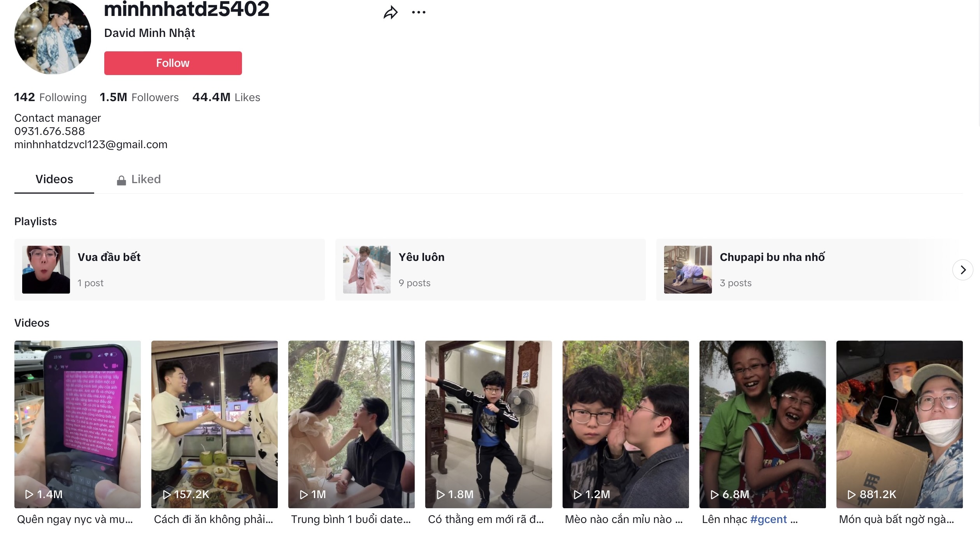Click the 44.4M Likes count
Viewport: 980px width, 537px height.
(x=226, y=97)
